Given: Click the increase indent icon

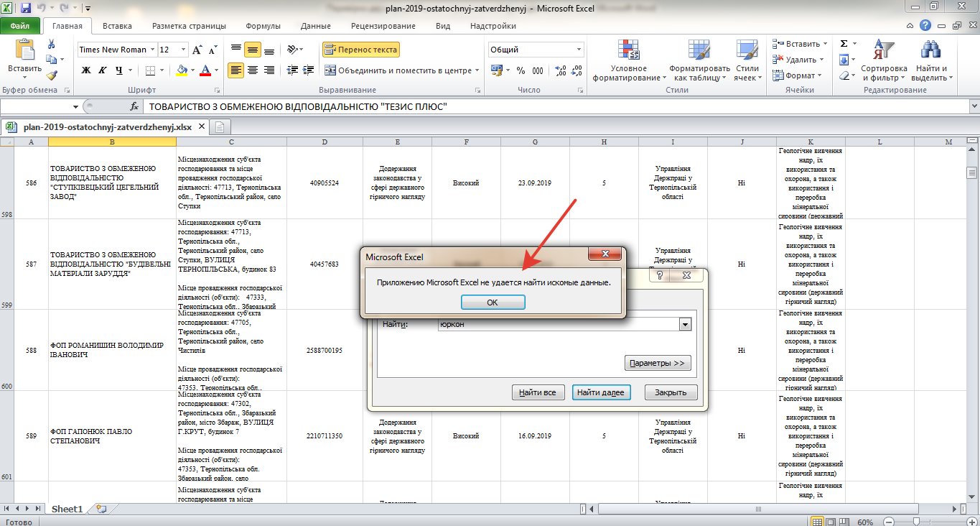Looking at the screenshot, I should 309,70.
